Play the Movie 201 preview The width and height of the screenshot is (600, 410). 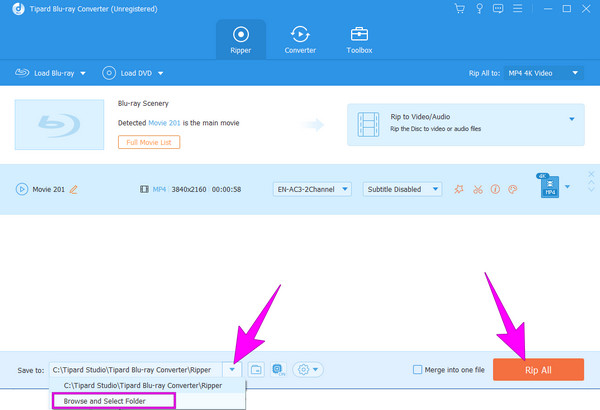point(22,189)
